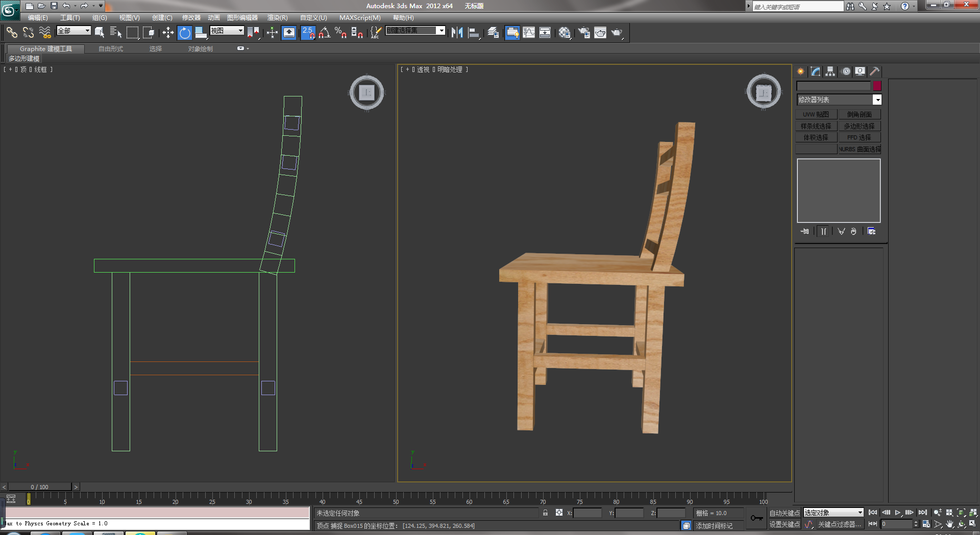Open the Create command panel tab
Image resolution: width=980 pixels, height=535 pixels.
801,71
